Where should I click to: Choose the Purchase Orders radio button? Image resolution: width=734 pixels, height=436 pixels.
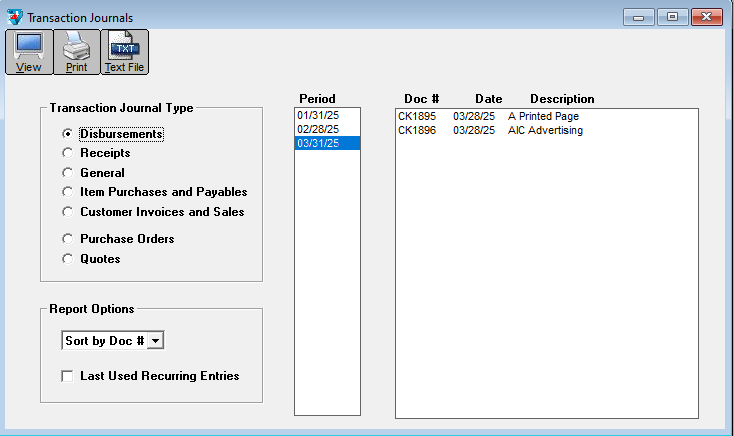(68, 239)
